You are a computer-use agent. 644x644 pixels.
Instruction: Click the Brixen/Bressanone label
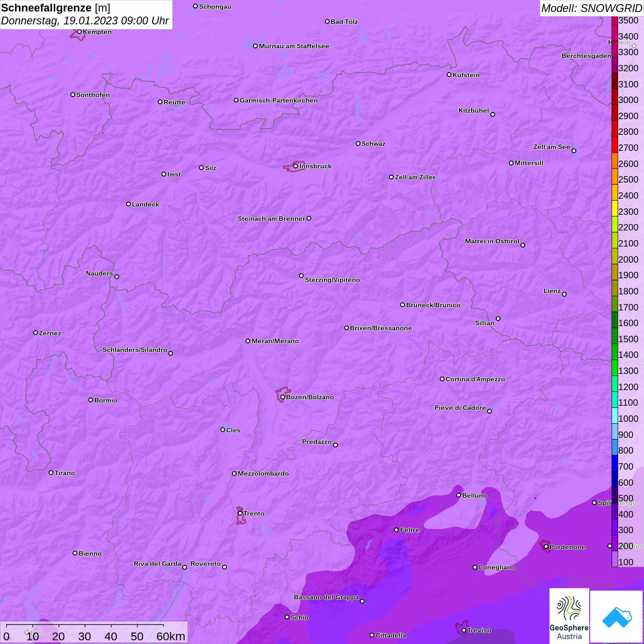coord(381,328)
